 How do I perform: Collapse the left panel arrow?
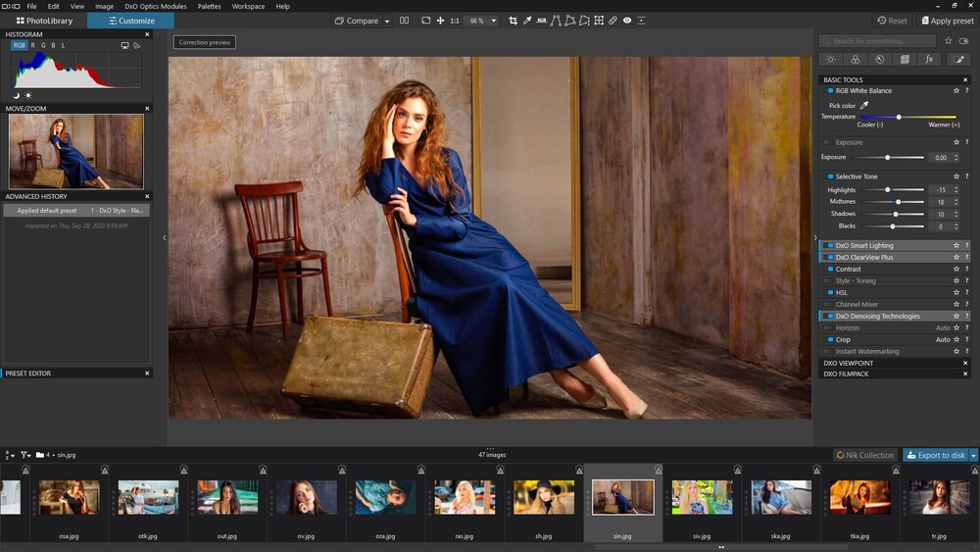165,237
